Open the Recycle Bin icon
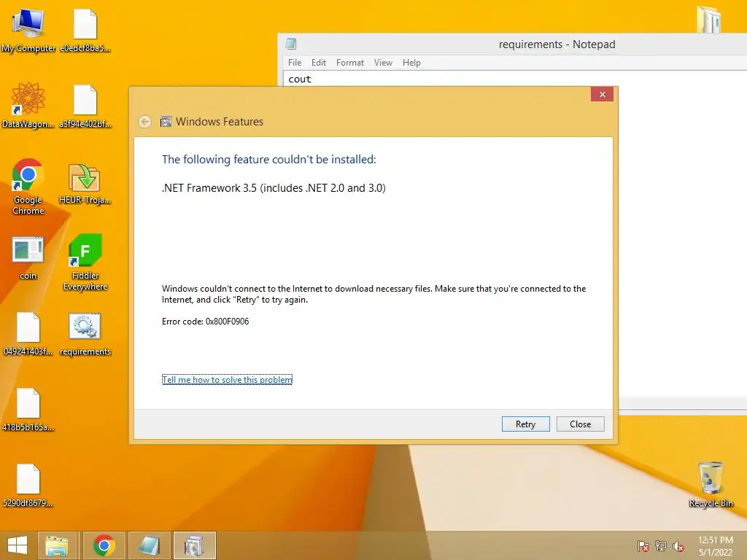 point(711,485)
